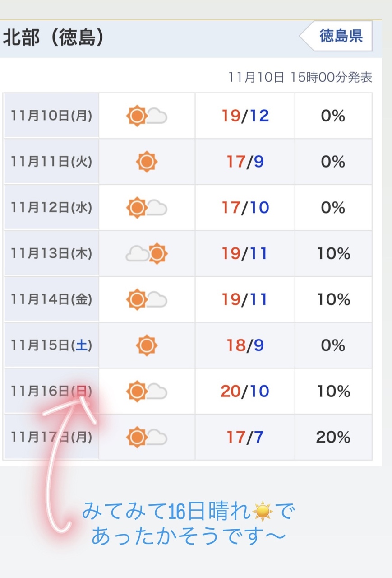Click the cloudy-then-sunny icon for November 13
The width and height of the screenshot is (392, 578).
point(147,254)
